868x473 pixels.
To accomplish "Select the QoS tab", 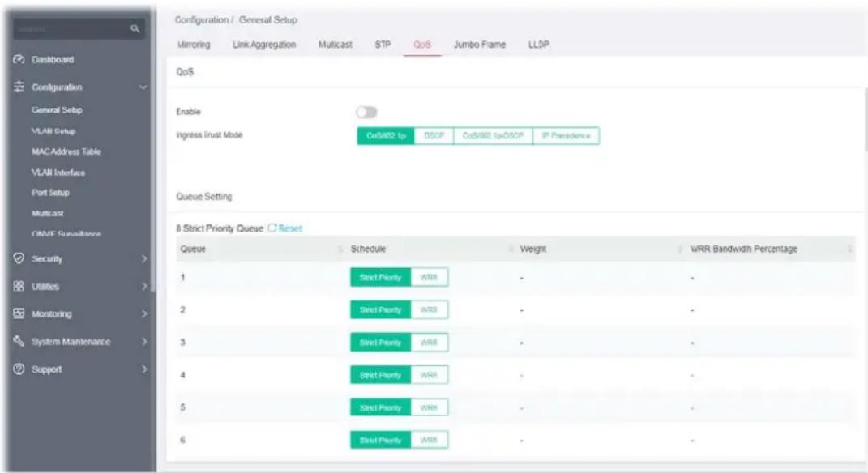I will pyautogui.click(x=422, y=45).
